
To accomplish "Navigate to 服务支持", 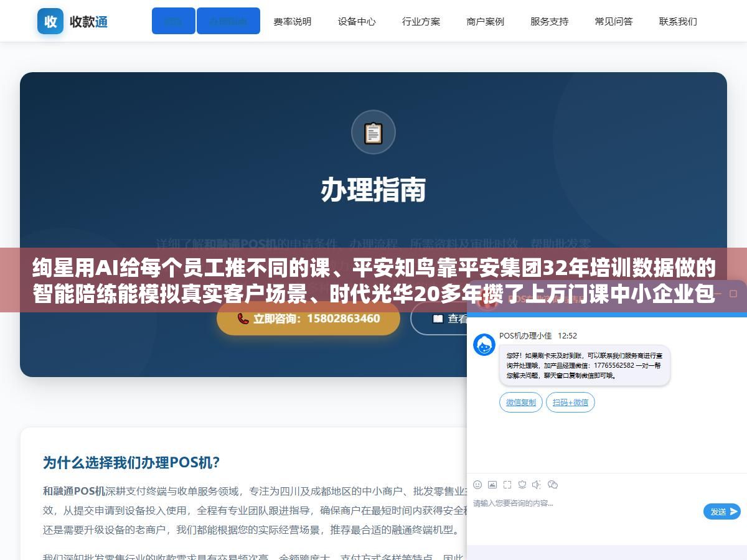I will point(550,21).
